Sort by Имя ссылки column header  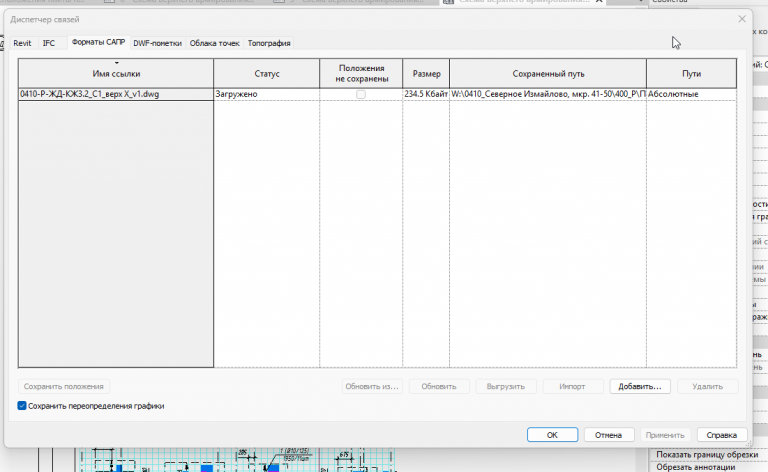click(x=116, y=73)
